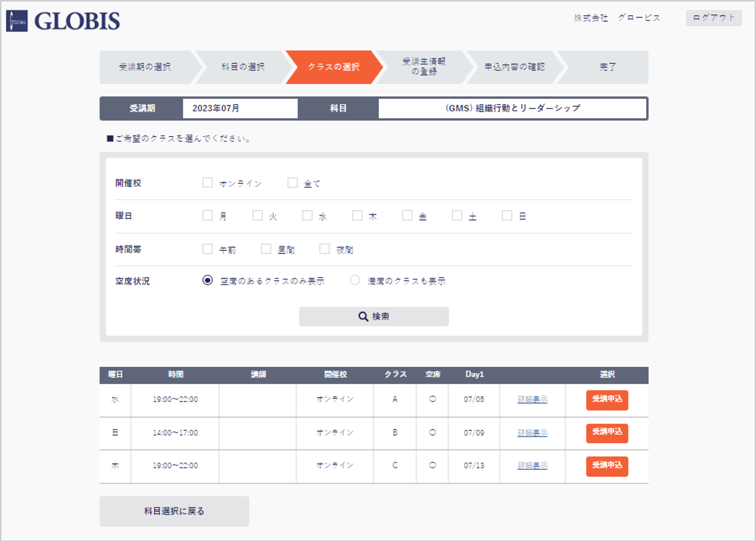This screenshot has width=756, height=542.
Task: Click the availability circle for class C
Action: pos(433,465)
